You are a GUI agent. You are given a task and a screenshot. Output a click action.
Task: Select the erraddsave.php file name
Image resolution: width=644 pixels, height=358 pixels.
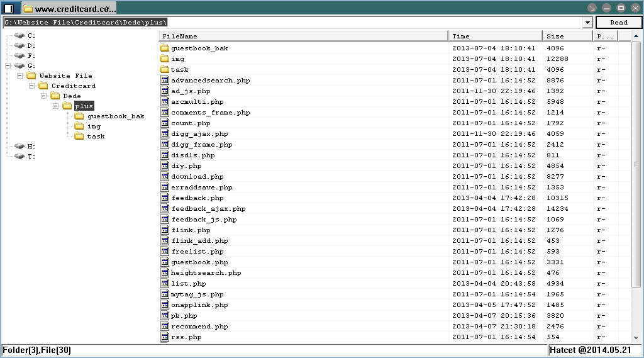point(202,187)
